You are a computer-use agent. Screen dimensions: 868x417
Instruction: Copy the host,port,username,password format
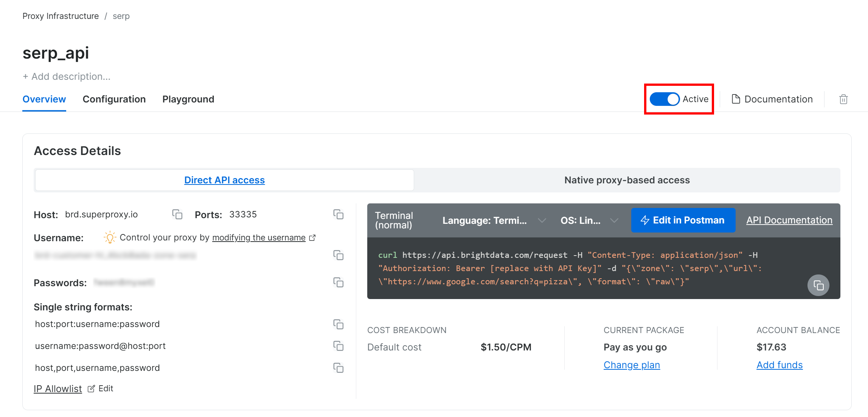pos(339,368)
